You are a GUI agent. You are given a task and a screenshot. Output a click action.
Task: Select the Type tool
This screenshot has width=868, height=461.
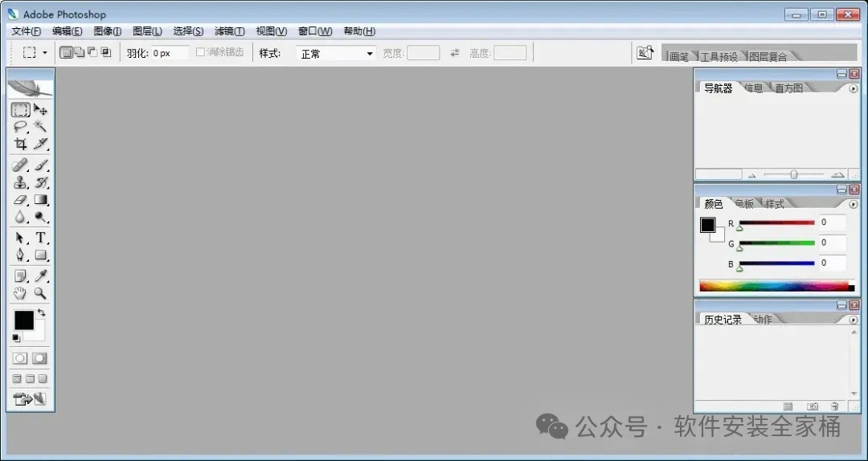(40, 238)
